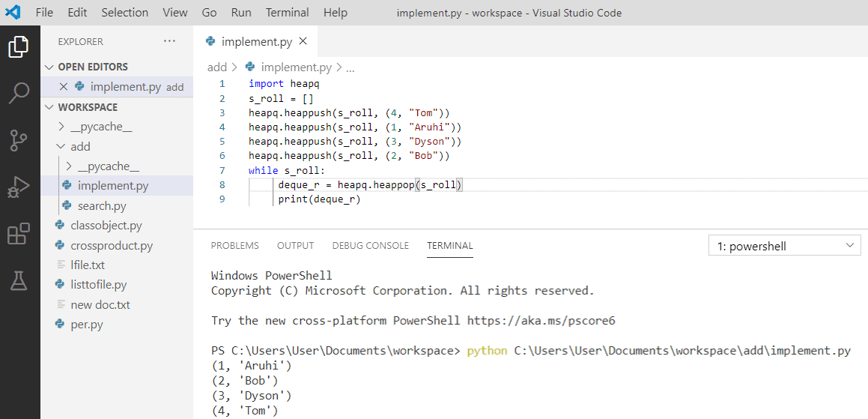Open Explorer more actions ellipsis

[x=169, y=41]
